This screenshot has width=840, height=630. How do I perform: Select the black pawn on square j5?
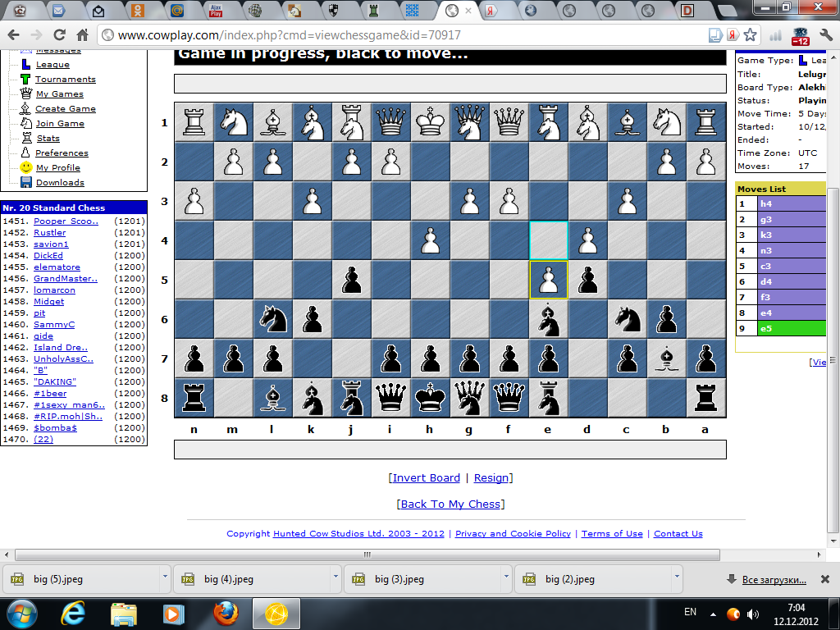351,280
